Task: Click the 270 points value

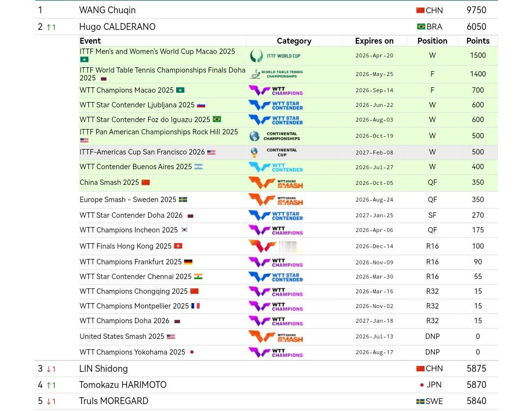Action: 478,215
